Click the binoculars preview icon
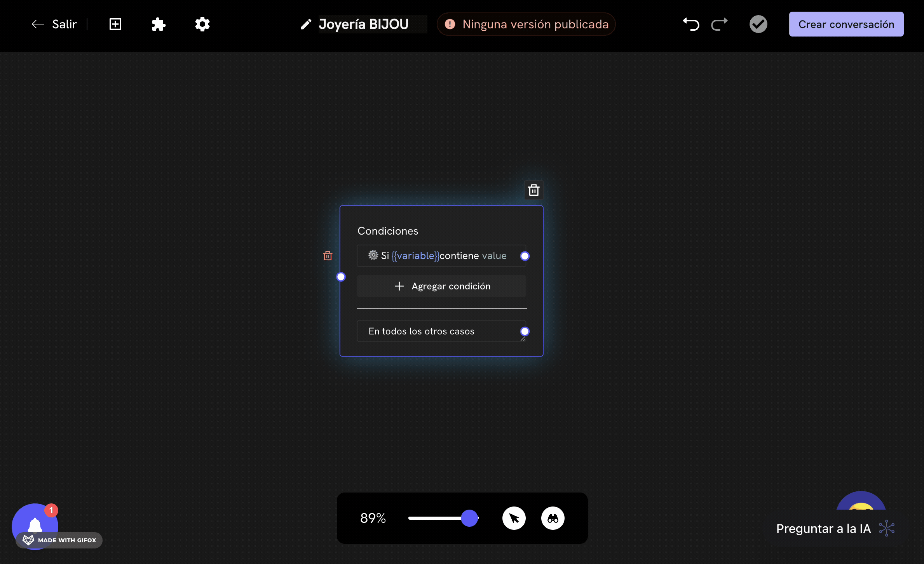This screenshot has height=564, width=924. click(553, 518)
